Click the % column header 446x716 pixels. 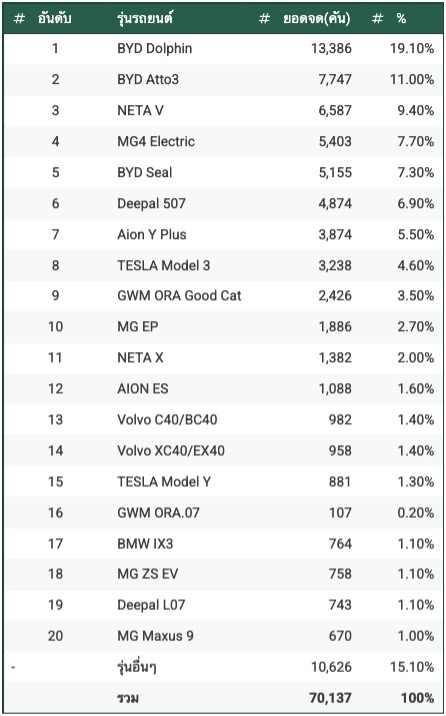401,19
